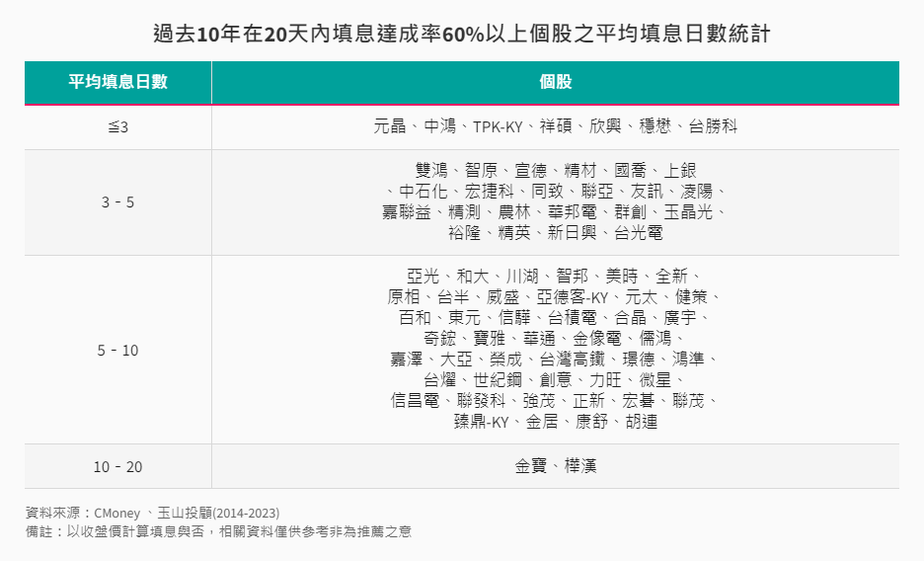Viewport: 924px width, 561px height.
Task: Click the stock name 台光電
Action: (x=638, y=232)
